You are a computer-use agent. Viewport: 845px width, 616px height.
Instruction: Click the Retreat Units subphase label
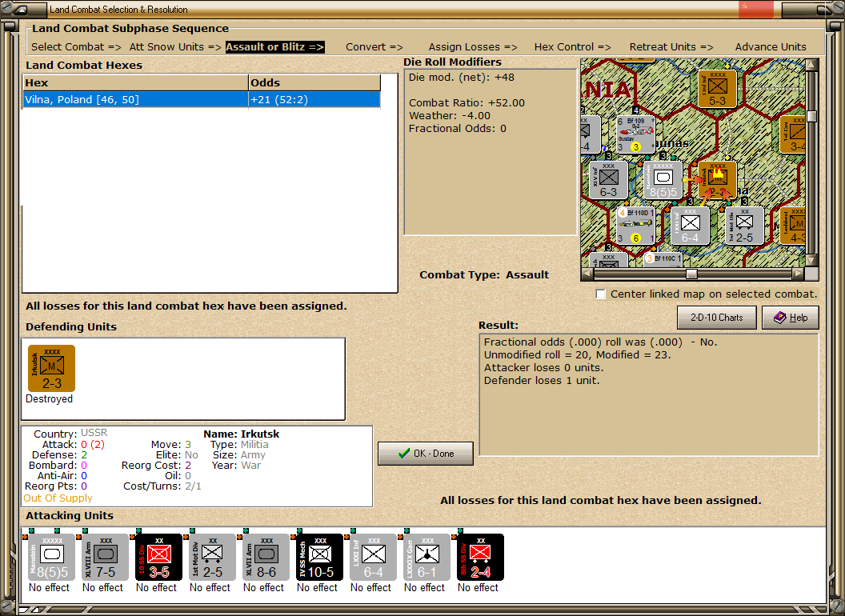pyautogui.click(x=671, y=47)
